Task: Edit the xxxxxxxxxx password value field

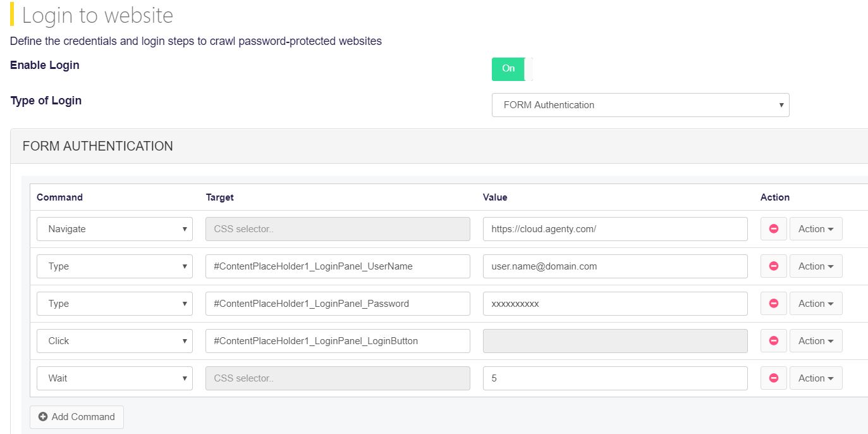Action: [x=615, y=304]
